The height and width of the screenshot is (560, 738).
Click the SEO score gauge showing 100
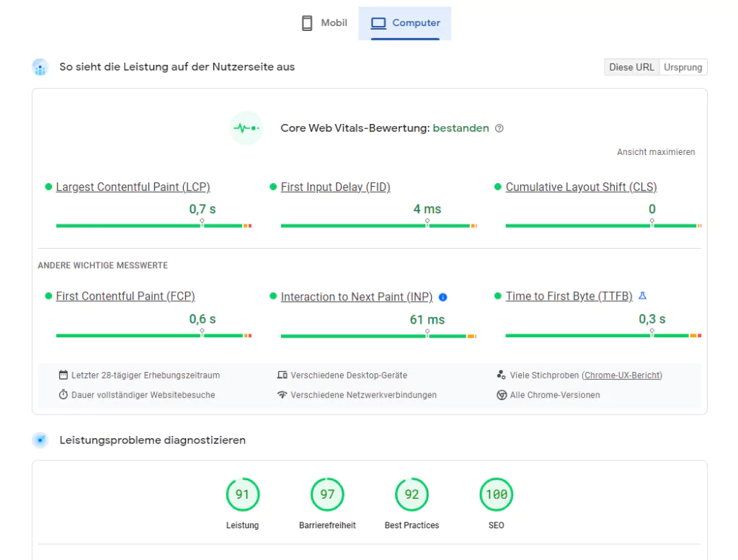coord(496,494)
